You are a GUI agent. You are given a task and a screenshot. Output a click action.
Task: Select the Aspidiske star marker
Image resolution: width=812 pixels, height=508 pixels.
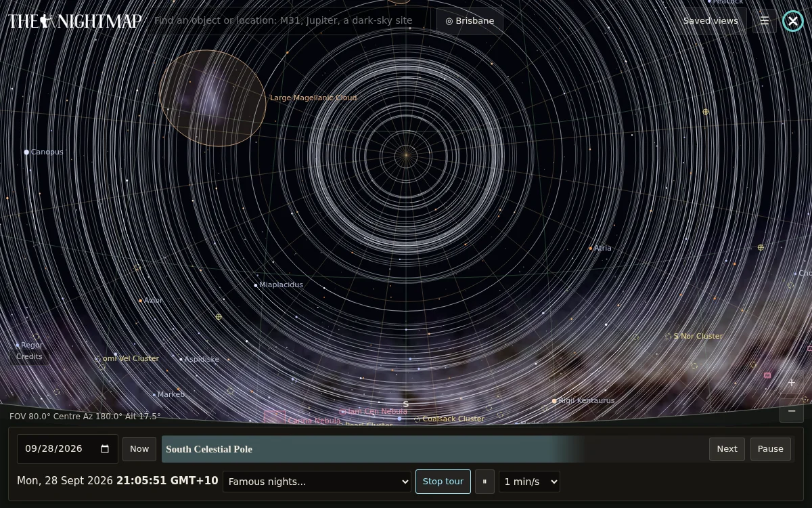coord(181,360)
